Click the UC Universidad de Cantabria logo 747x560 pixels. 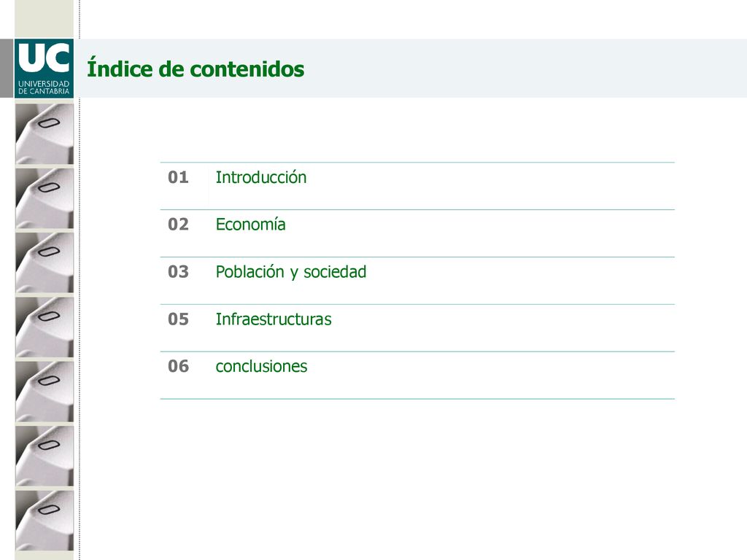tap(44, 69)
